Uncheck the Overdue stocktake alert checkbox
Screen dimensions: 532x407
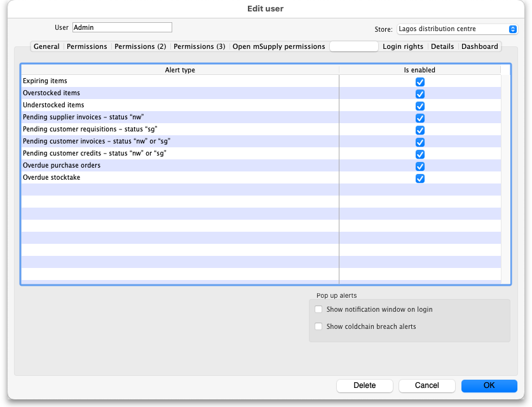(x=419, y=178)
